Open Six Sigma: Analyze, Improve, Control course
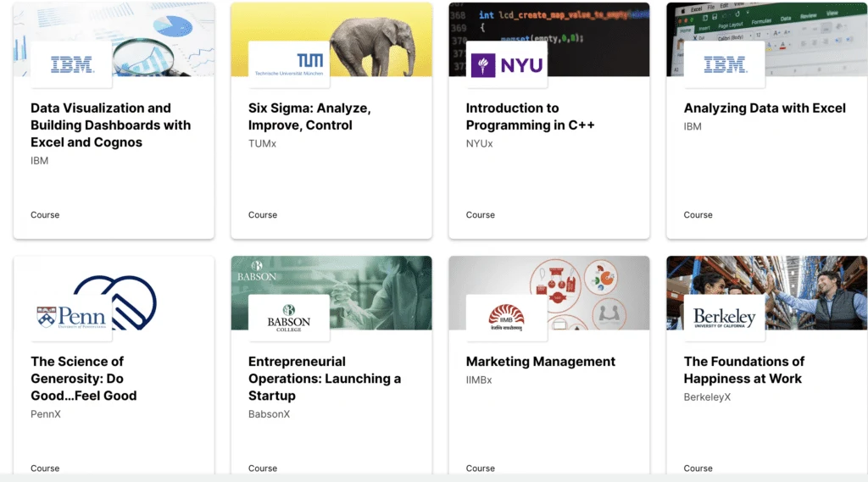The image size is (868, 482). pyautogui.click(x=309, y=117)
